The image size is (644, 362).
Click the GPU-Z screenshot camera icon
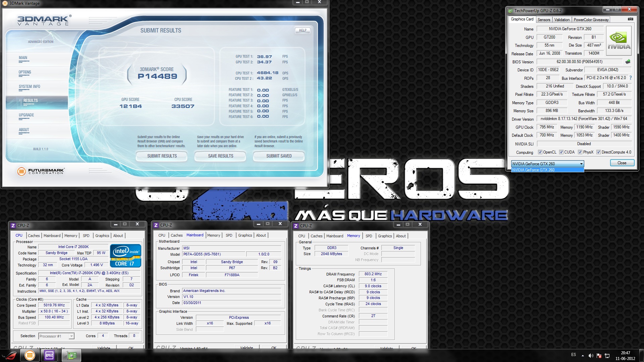630,19
